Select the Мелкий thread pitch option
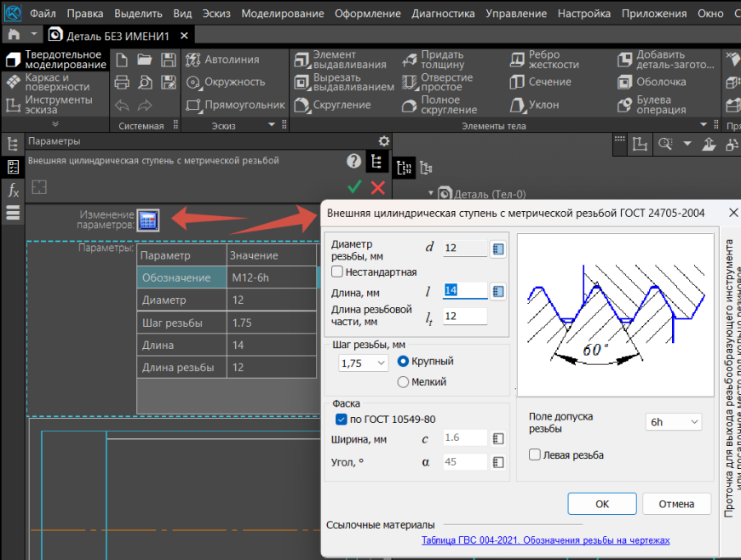This screenshot has width=741, height=560. pos(404,382)
